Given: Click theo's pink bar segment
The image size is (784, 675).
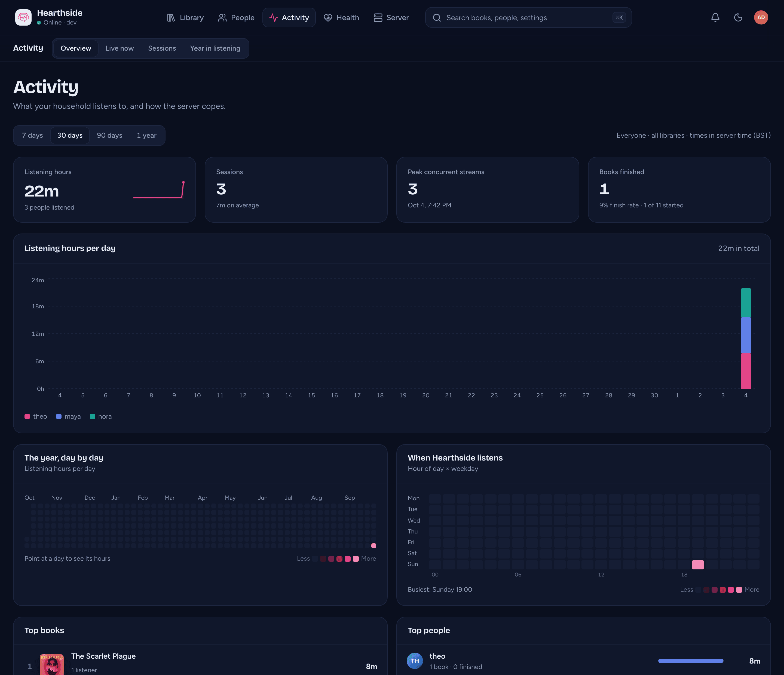Looking at the screenshot, I should pos(746,371).
